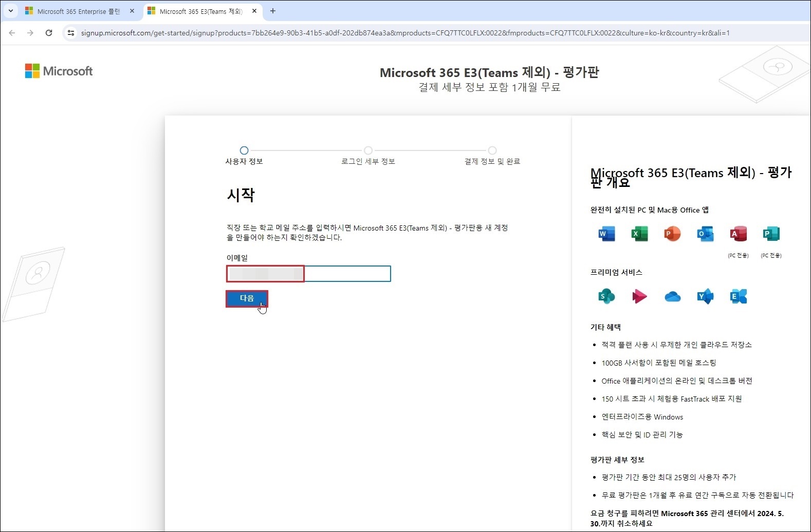Open a new browser tab
Screen dimensions: 811x532
click(x=273, y=11)
